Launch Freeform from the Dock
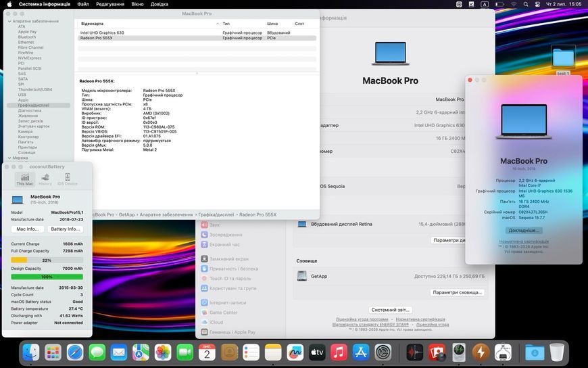 click(295, 352)
